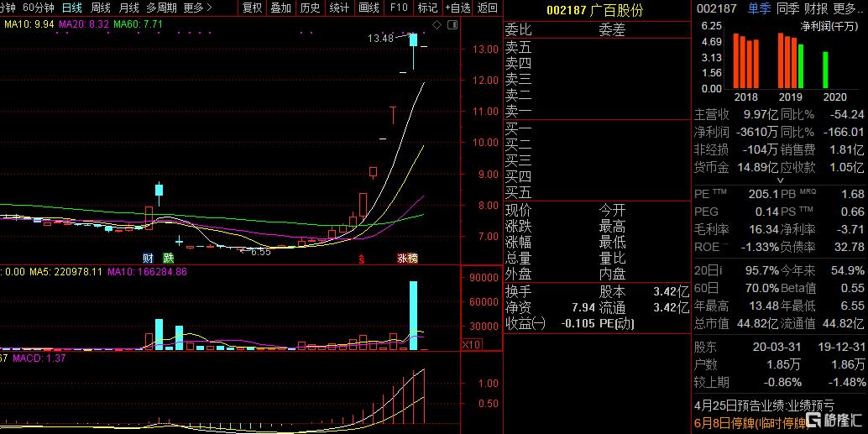868x434 pixels.
Task: Click the 6.55 low price annotation
Action: tap(260, 252)
